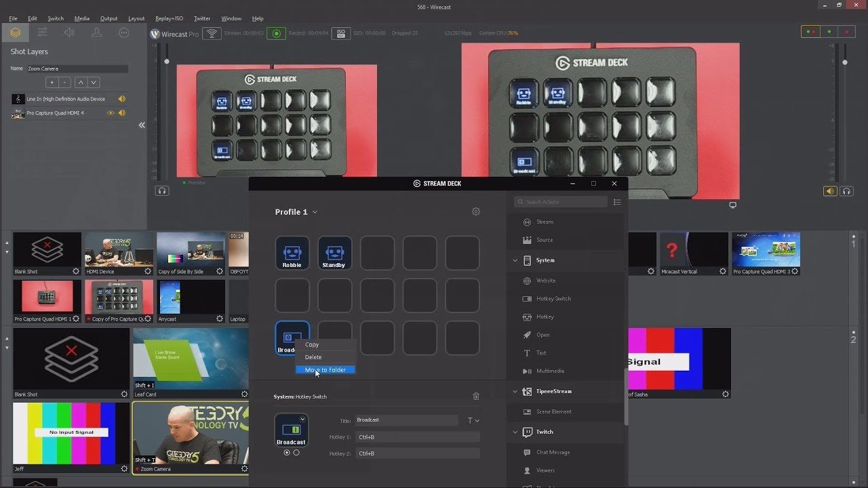Open the Shot Layers tab icon
Image resolution: width=868 pixels, height=488 pixels.
click(15, 33)
